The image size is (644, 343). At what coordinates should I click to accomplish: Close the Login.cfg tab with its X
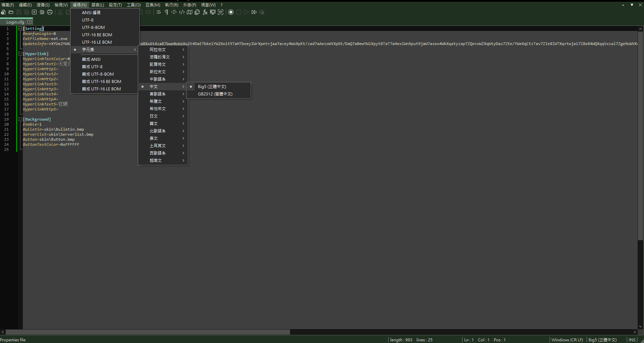click(x=30, y=22)
